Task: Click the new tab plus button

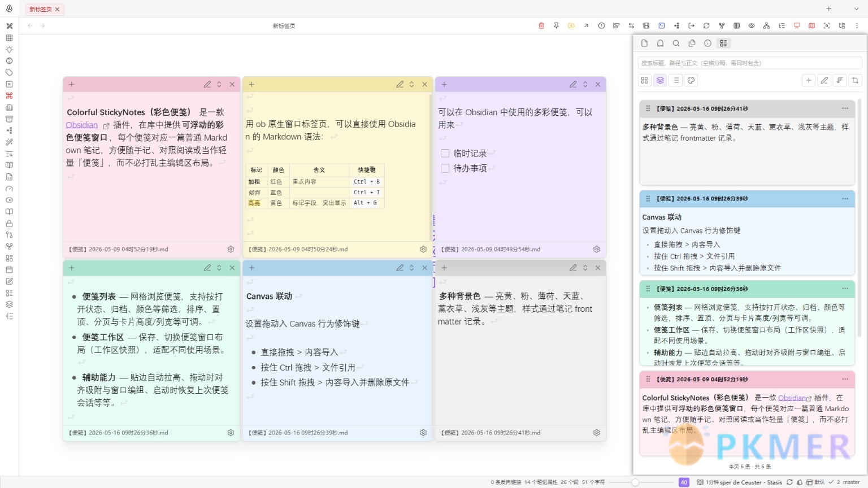Action: pos(828,9)
